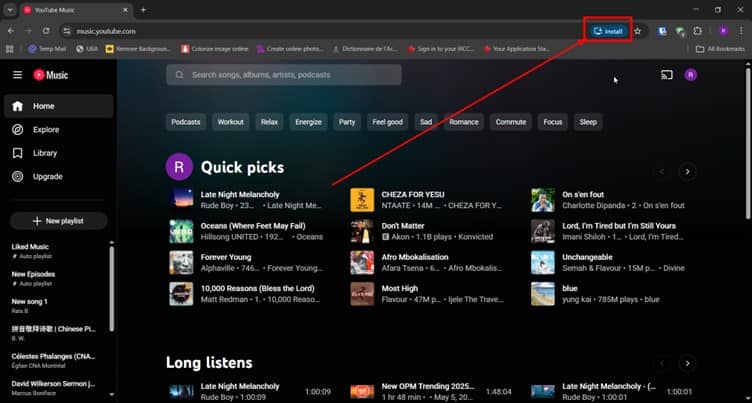Open the tab search dropdown arrow

(x=10, y=10)
